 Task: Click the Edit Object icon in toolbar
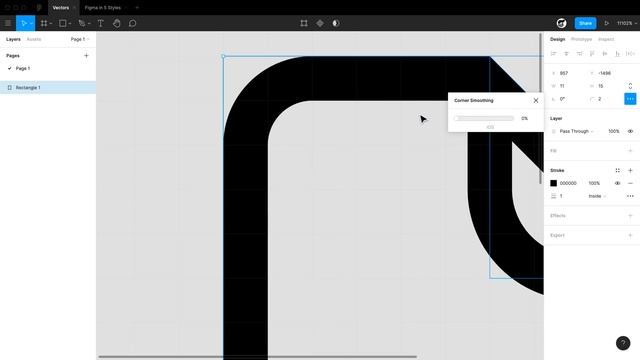pos(304,23)
